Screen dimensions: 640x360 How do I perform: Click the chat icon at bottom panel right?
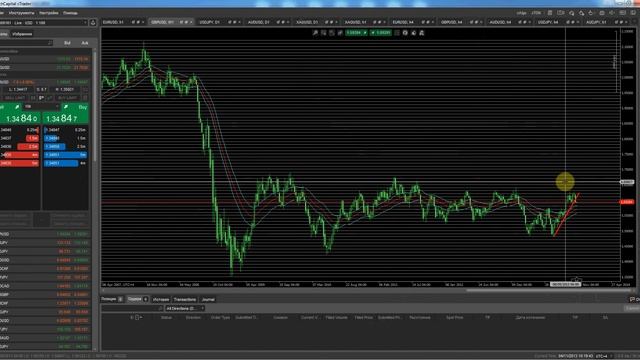click(x=632, y=299)
